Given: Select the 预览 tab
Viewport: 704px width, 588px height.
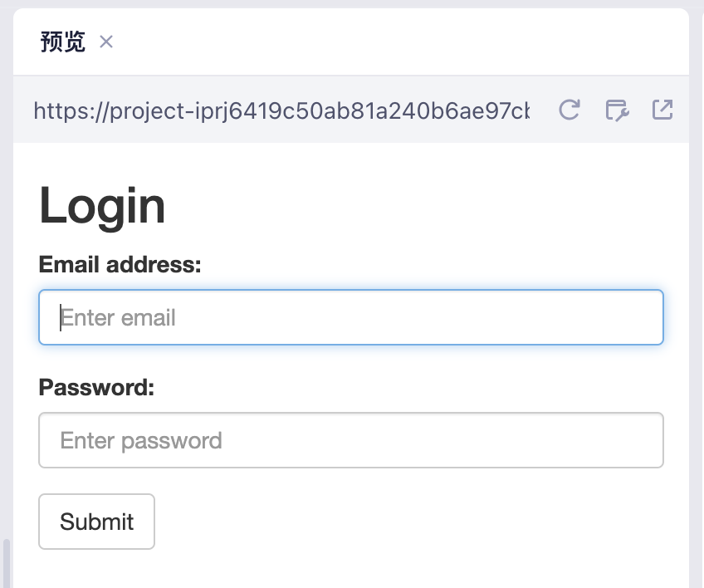Looking at the screenshot, I should tap(63, 42).
